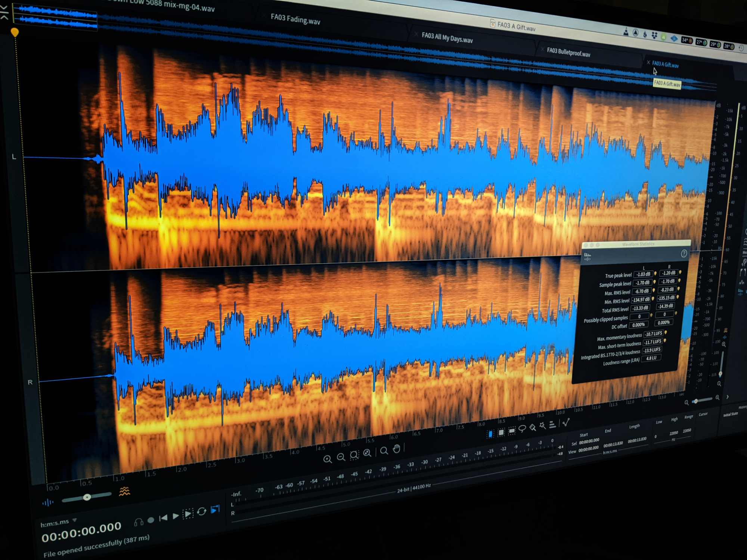
Task: Select the Time selection tool
Action: [x=490, y=433]
